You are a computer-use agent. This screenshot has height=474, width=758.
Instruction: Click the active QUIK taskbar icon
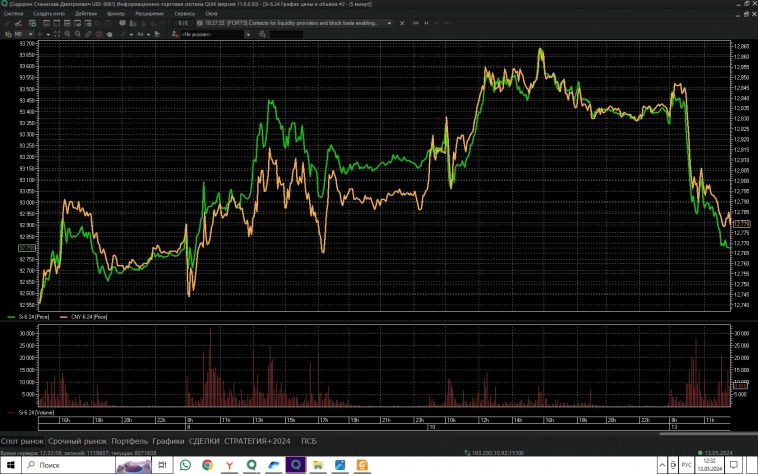coord(296,465)
